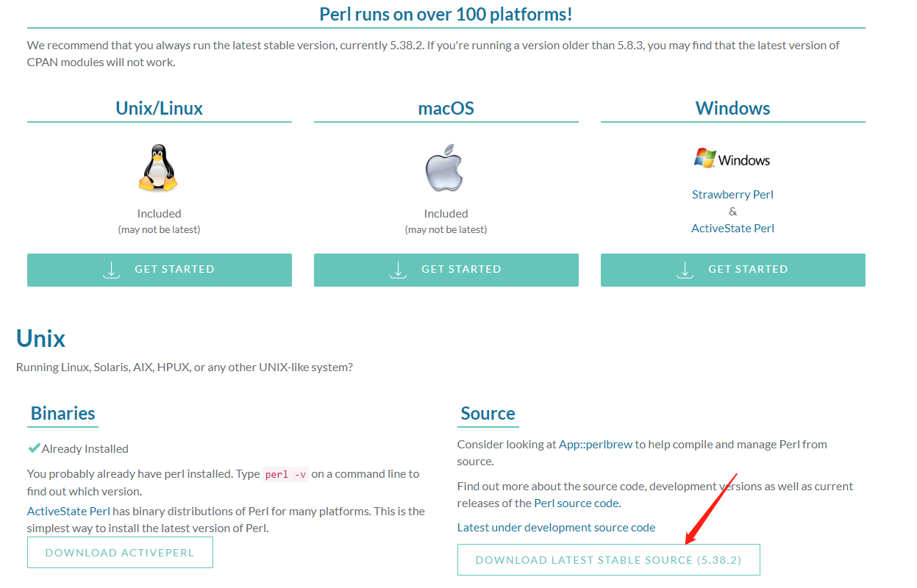Click download arrow in Windows Get Started

click(685, 270)
